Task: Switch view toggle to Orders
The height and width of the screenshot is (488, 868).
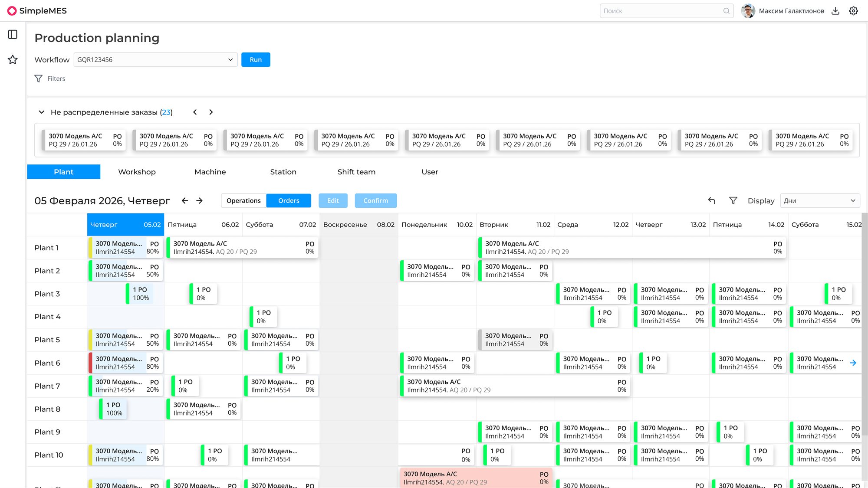Action: pyautogui.click(x=289, y=200)
